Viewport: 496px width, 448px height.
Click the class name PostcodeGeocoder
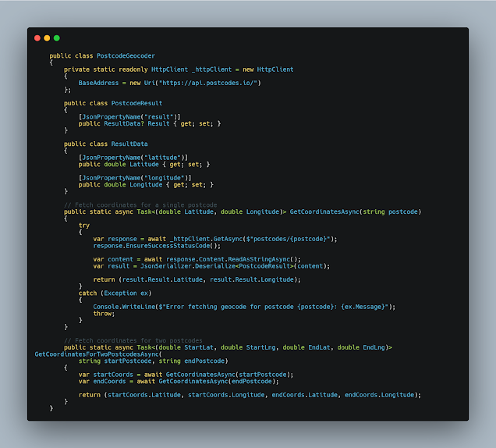click(x=126, y=55)
